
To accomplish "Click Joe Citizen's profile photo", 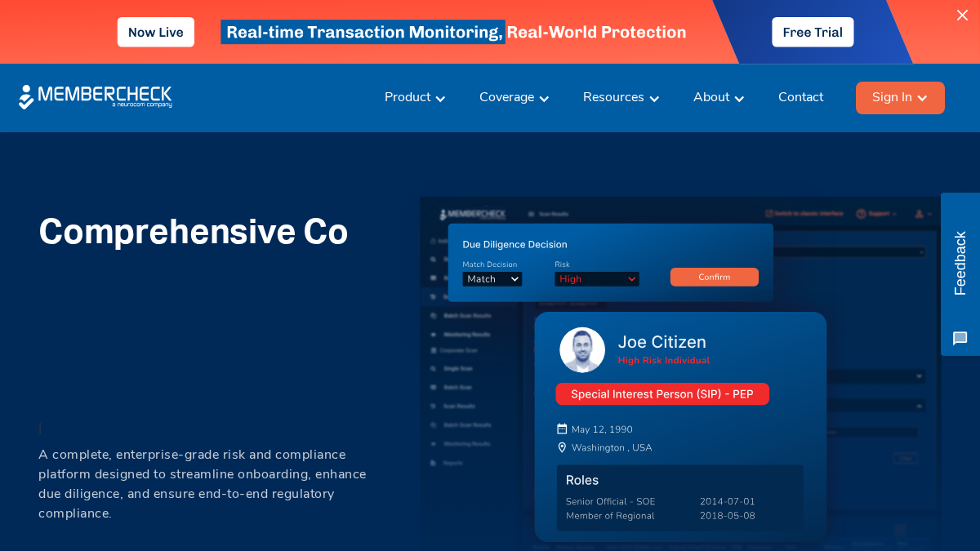I will (x=582, y=350).
